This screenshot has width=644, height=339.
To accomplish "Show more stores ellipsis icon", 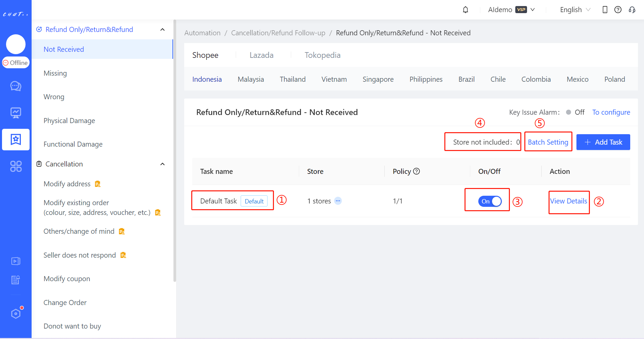I will (338, 201).
